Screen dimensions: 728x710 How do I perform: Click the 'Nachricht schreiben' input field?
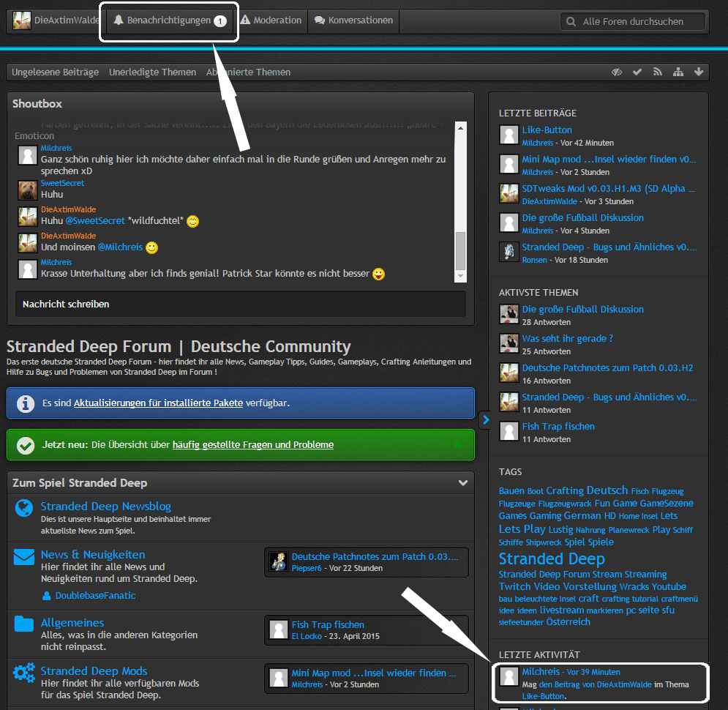[240, 304]
